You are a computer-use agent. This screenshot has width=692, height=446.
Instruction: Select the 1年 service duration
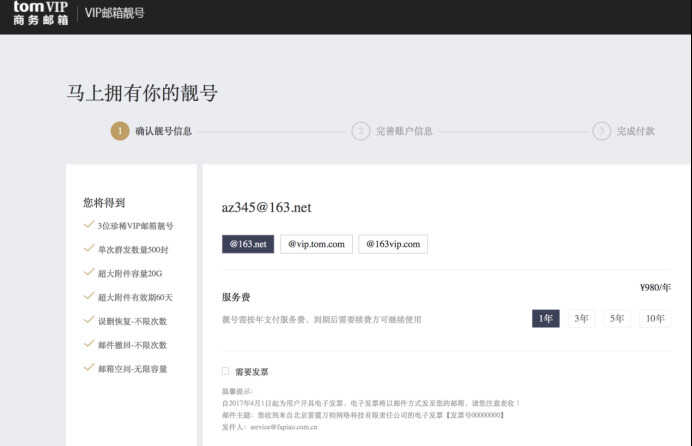[546, 319]
